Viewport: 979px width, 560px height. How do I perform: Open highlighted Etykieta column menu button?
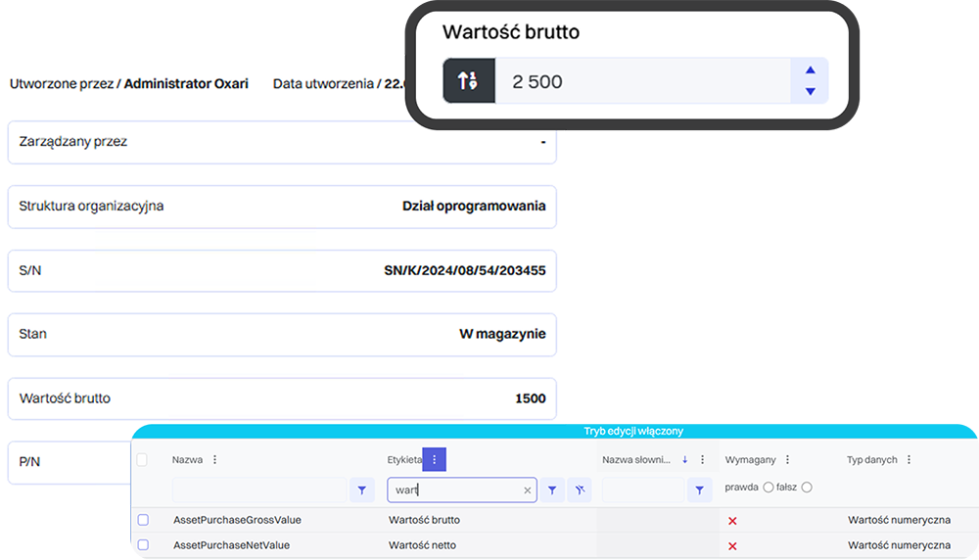[435, 459]
